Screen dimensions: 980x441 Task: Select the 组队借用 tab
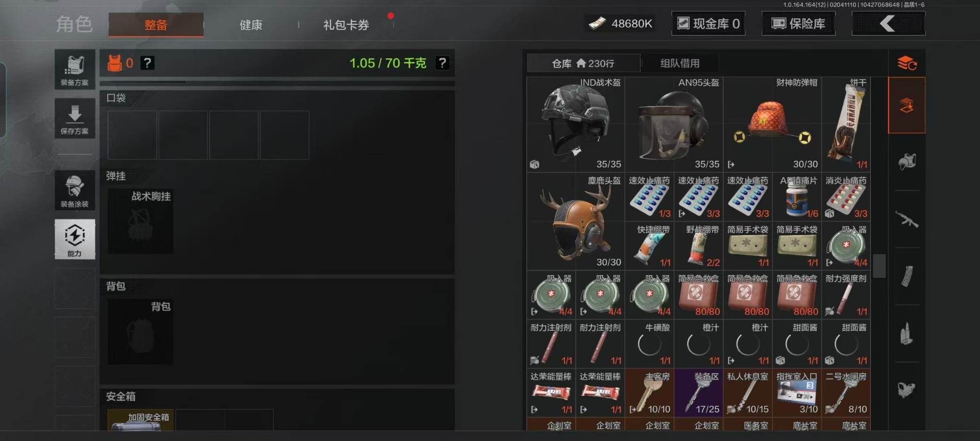pos(680,63)
